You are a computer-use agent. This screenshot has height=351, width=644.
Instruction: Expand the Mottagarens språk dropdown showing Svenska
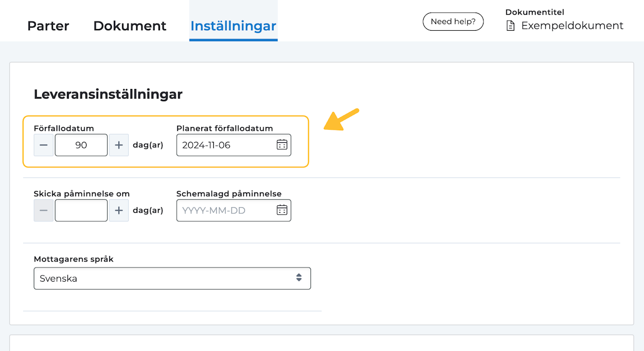[172, 278]
